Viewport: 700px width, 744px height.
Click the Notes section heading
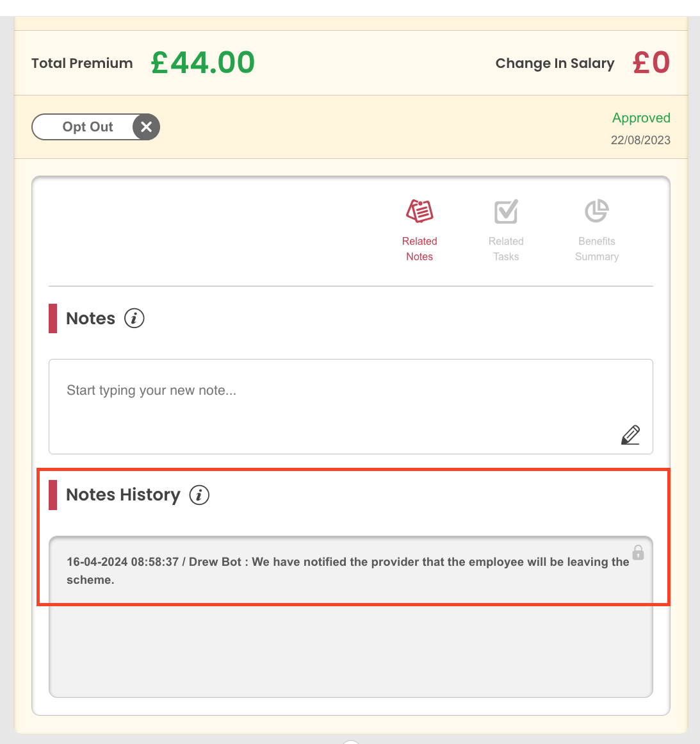click(90, 318)
